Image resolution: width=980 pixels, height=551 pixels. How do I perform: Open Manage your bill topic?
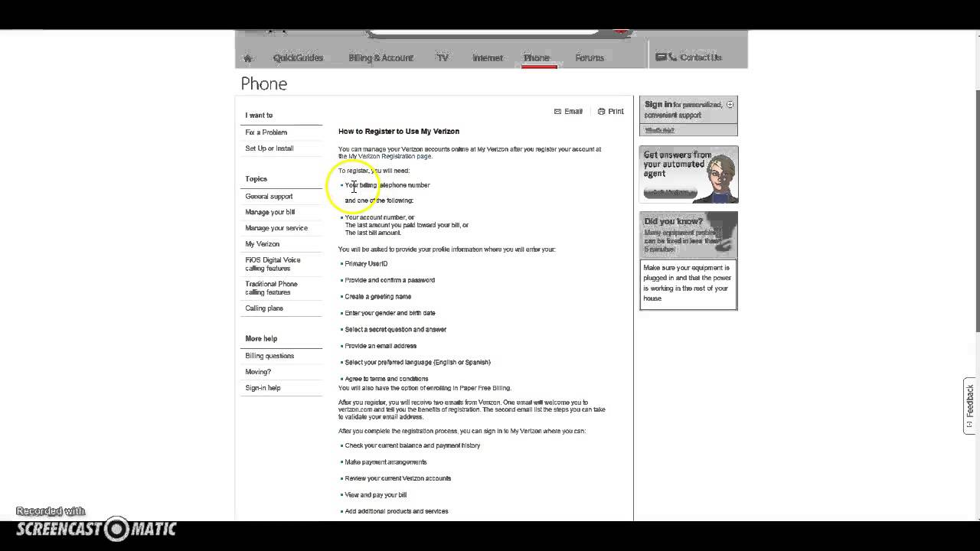pyautogui.click(x=269, y=212)
